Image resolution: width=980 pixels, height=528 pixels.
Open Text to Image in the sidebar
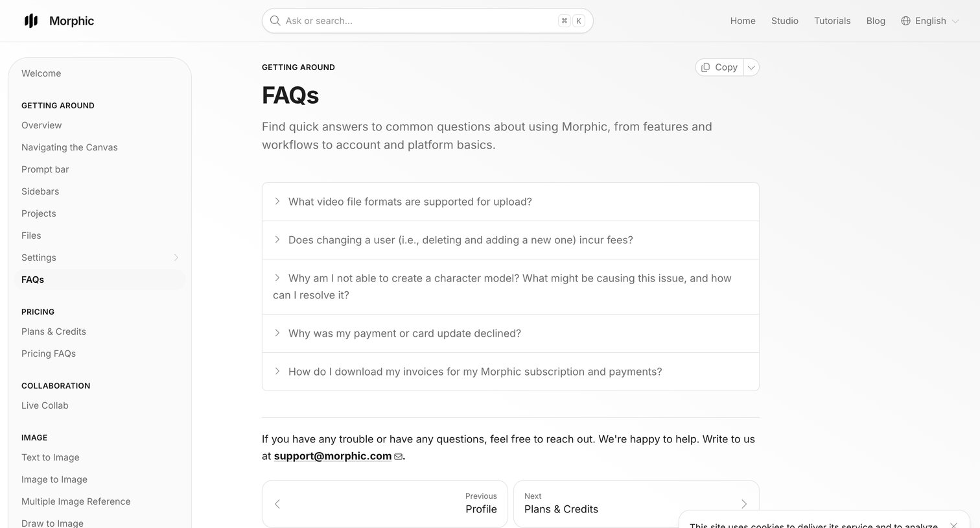99,457
